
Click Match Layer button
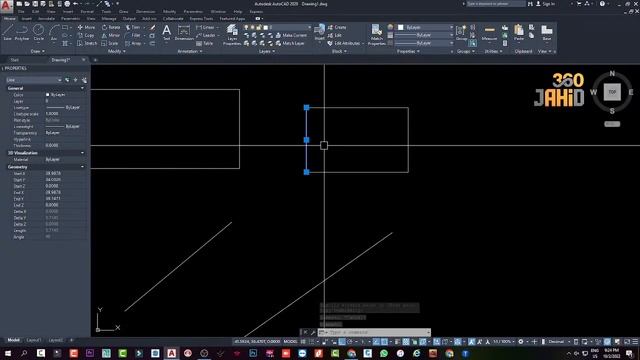point(290,43)
